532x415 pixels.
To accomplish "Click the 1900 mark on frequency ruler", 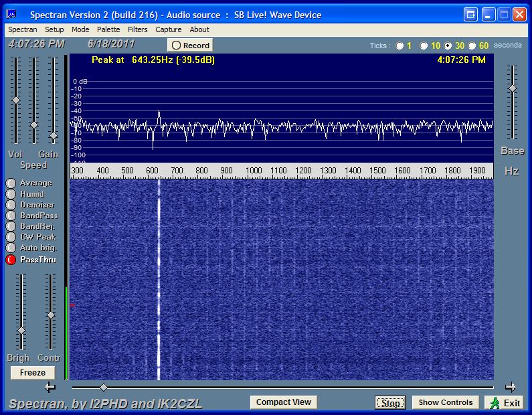I will click(477, 170).
